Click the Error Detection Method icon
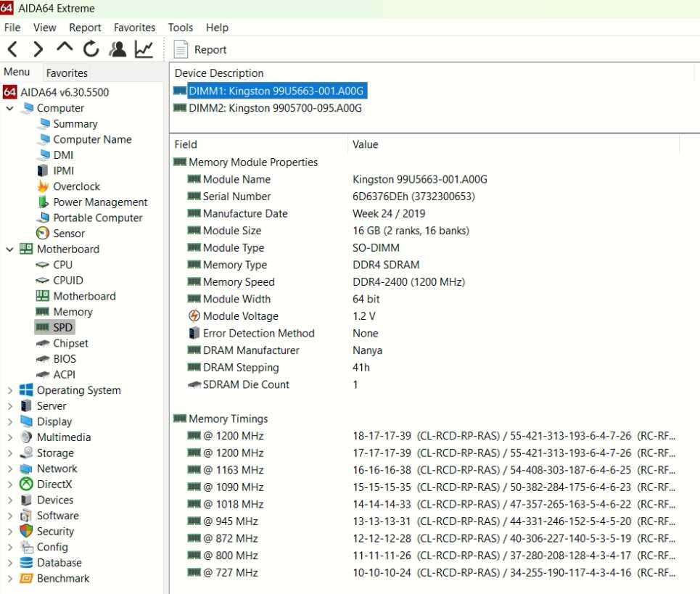The width and height of the screenshot is (700, 594). click(x=194, y=333)
